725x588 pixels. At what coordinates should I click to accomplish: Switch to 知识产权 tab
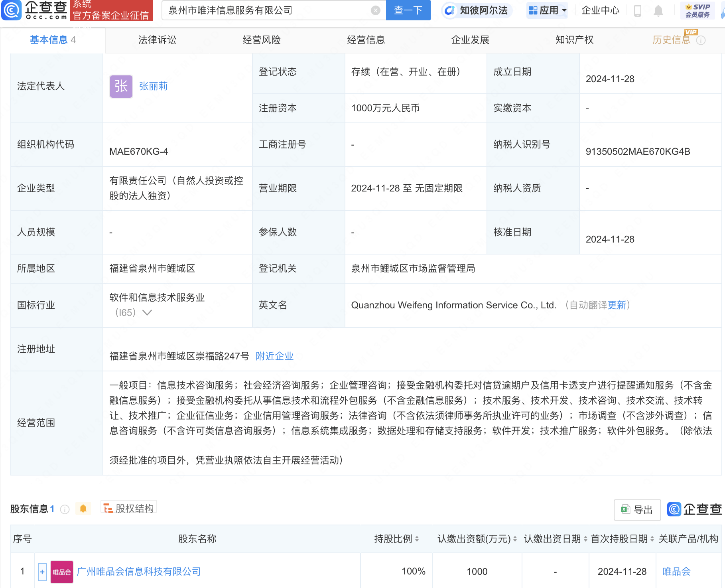click(x=575, y=40)
